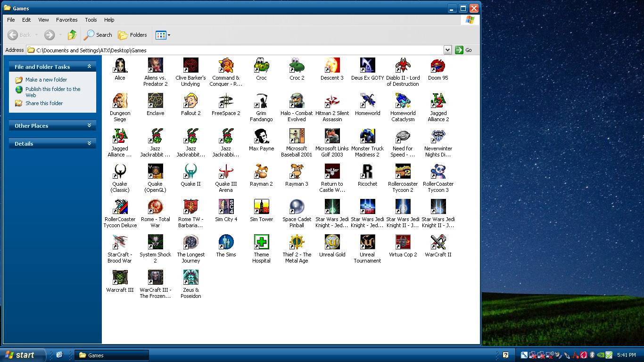Screen dimensions: 644x362
Task: Click the Up folder toolbar button
Action: 72,35
